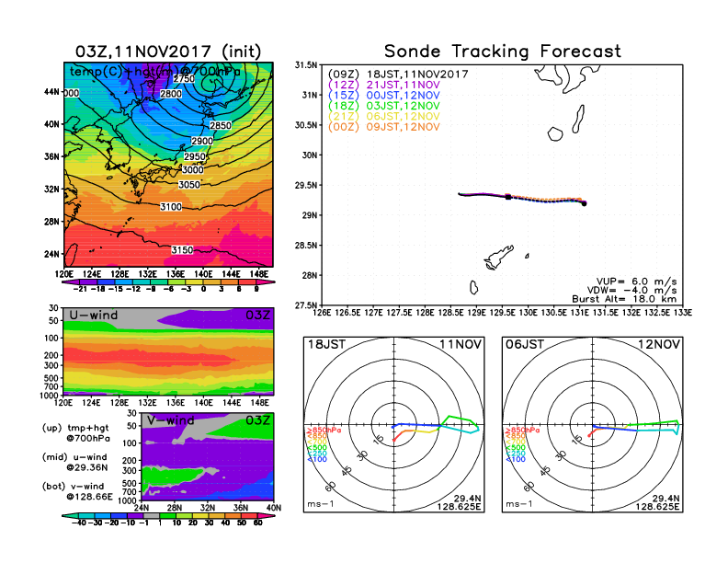
Task: Click the 3150 contour label
Action: (x=182, y=250)
